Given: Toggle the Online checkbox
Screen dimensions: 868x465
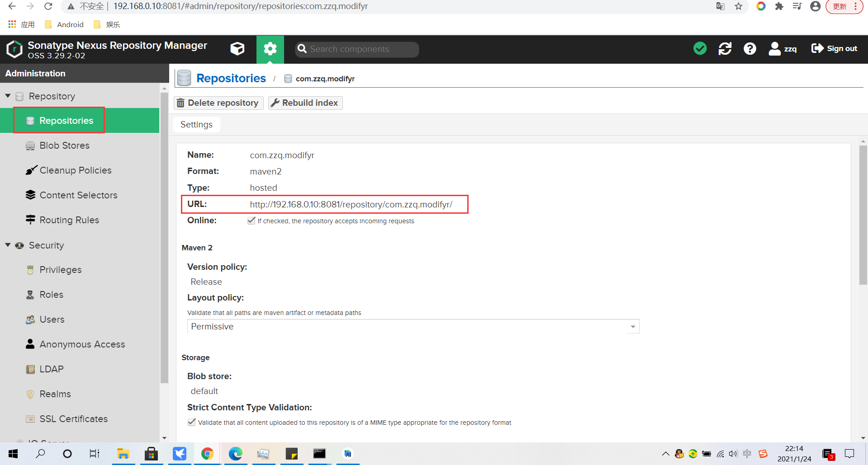Looking at the screenshot, I should 251,221.
